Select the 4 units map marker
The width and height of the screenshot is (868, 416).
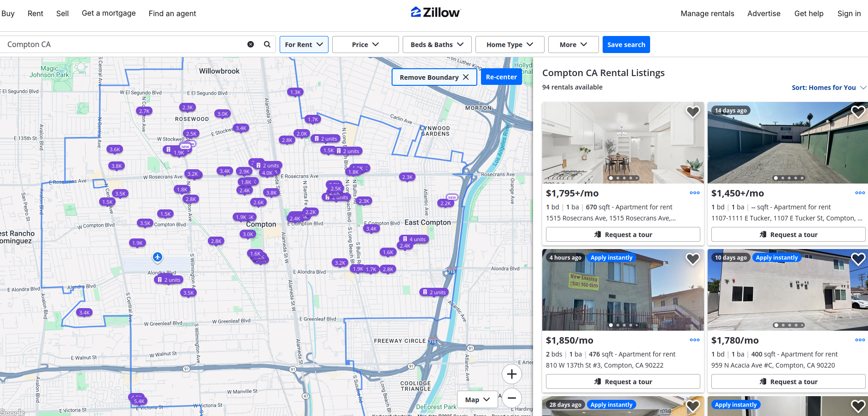[x=414, y=239]
